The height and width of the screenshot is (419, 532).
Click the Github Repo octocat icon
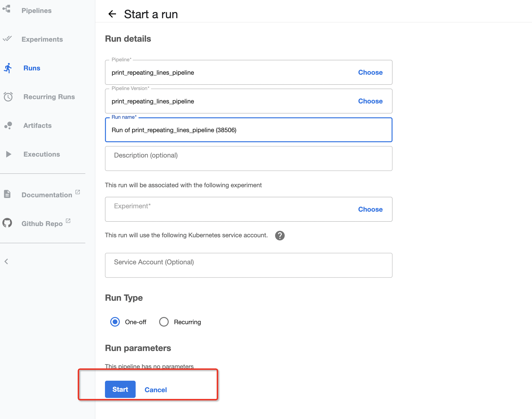point(7,223)
